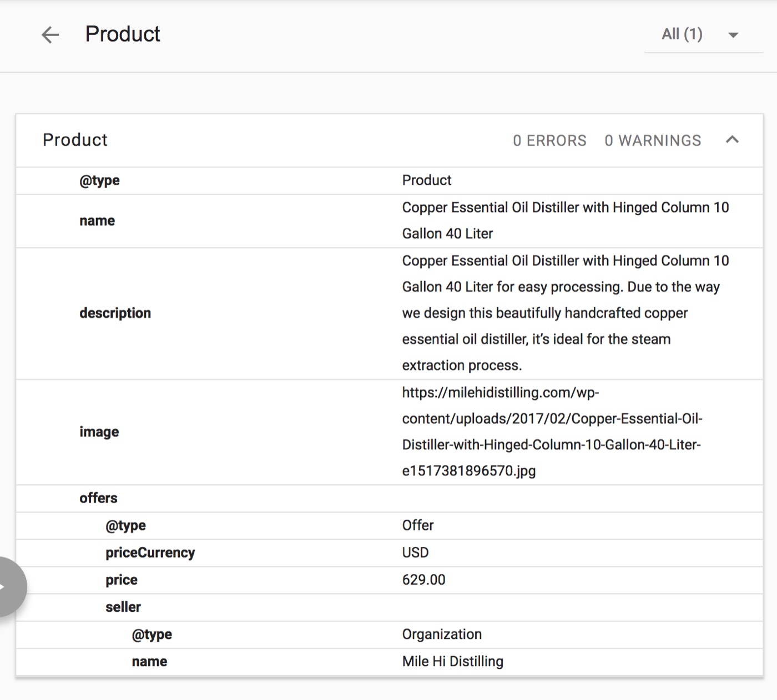Select the @type label in the Organization row
Screen dimensions: 777x700
152,634
